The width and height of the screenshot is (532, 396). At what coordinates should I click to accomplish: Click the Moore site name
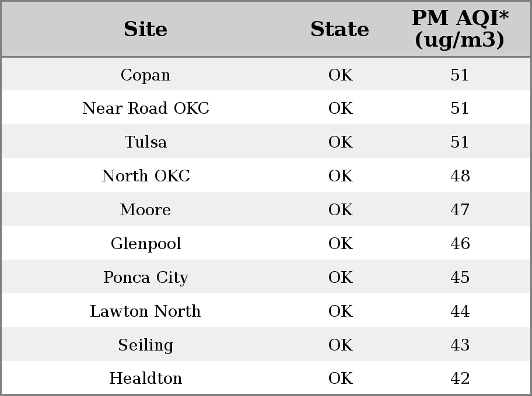coord(145,210)
